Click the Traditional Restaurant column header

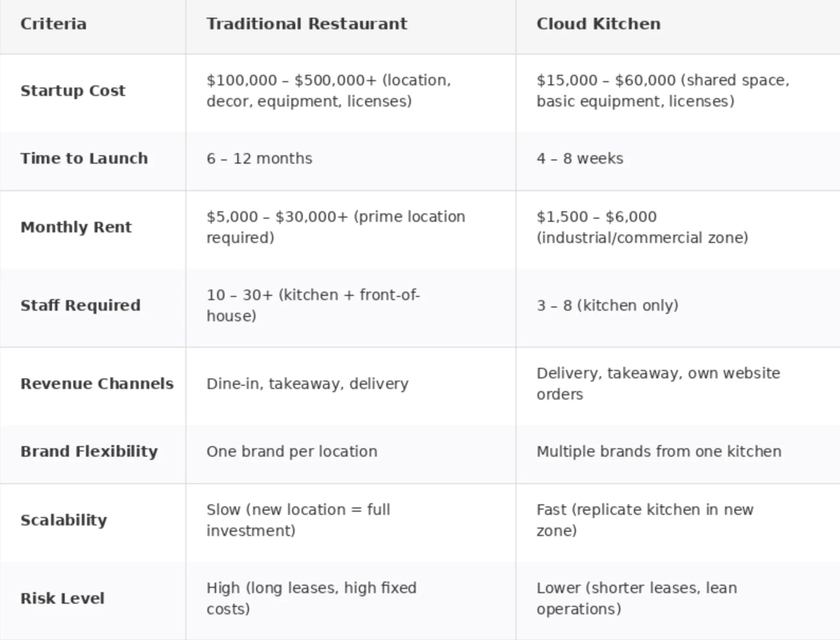tap(307, 24)
